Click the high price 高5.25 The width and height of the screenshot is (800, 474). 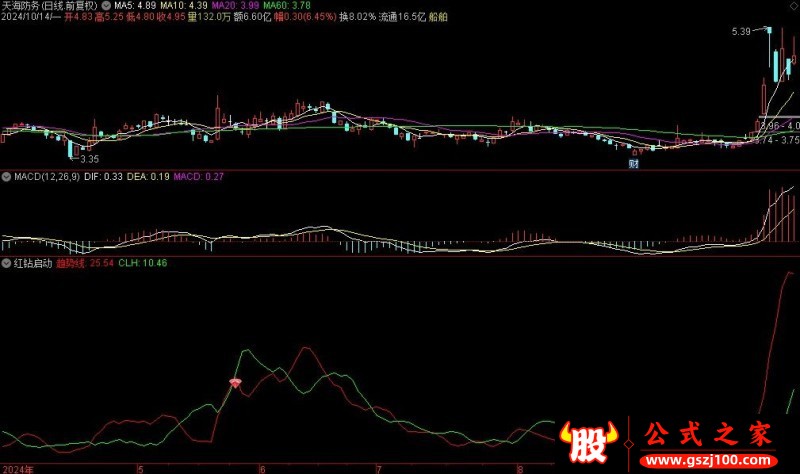tap(109, 17)
